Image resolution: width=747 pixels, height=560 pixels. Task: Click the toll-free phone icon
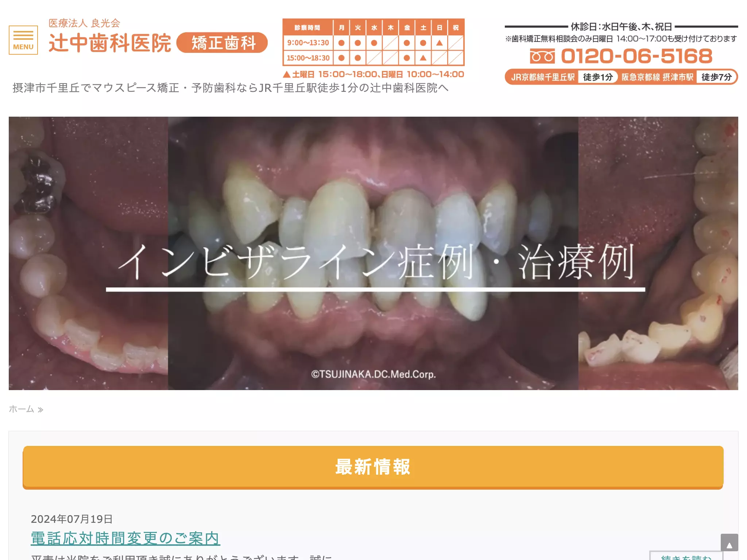(542, 56)
